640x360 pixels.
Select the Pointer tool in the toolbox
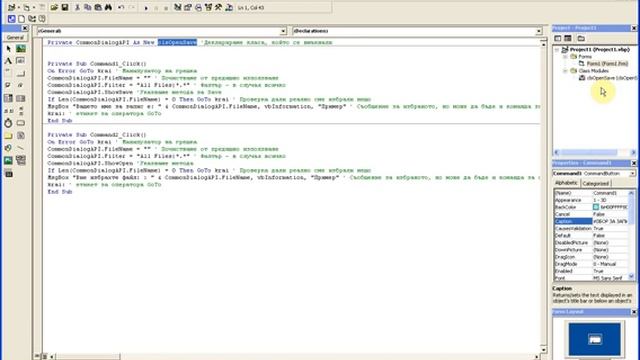pos(9,49)
